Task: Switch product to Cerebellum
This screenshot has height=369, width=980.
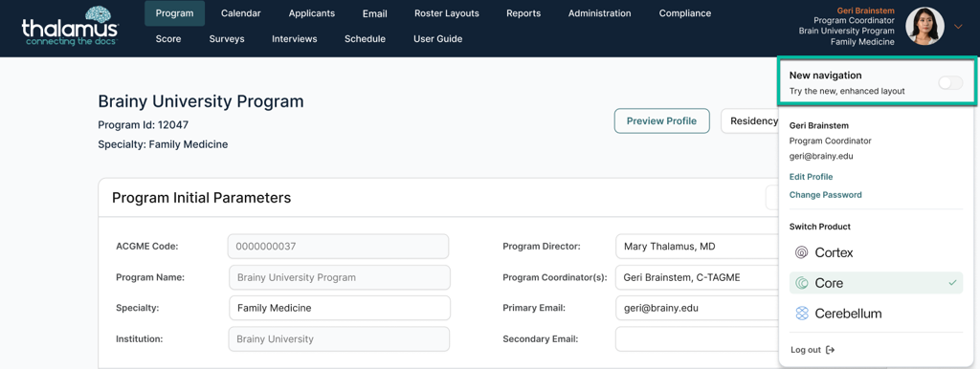Action: coord(876,314)
